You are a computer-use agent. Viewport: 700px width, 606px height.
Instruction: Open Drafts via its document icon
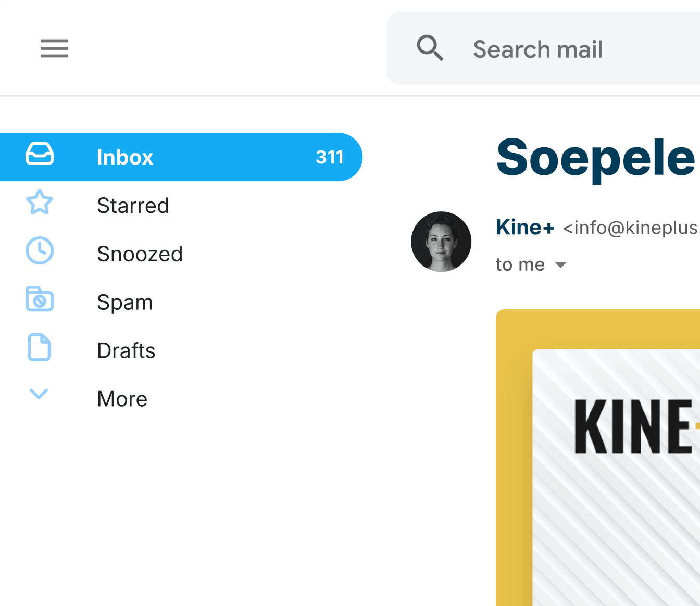tap(39, 347)
